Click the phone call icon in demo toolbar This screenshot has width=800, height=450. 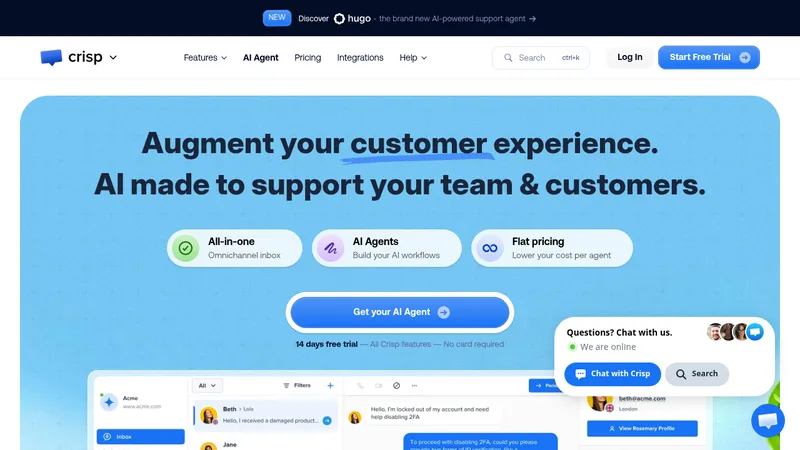(361, 386)
